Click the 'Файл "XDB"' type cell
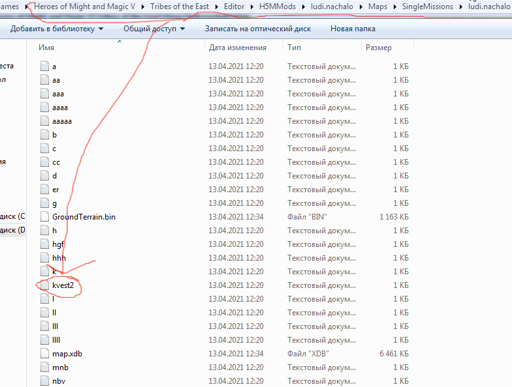This screenshot has height=387, width=512. coord(308,354)
